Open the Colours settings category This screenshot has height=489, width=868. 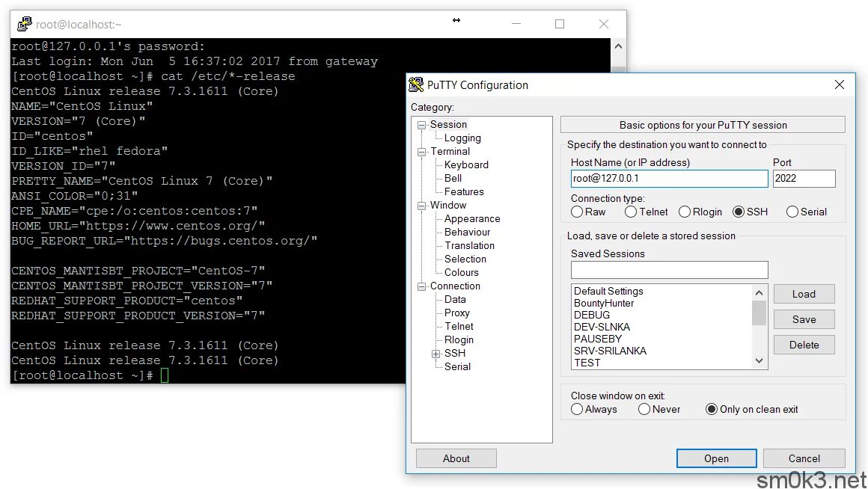click(x=461, y=272)
